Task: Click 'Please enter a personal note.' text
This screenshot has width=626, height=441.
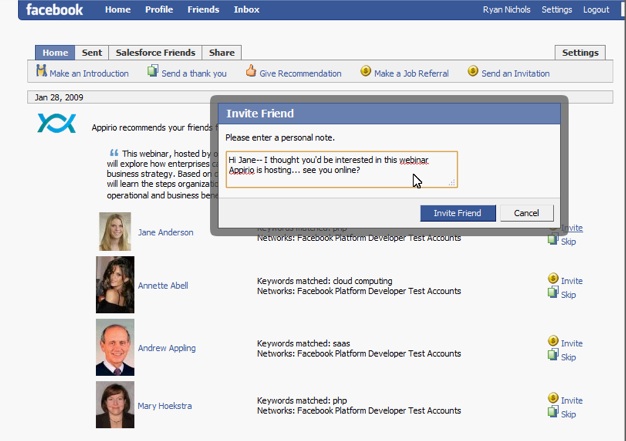Action: pyautogui.click(x=280, y=138)
